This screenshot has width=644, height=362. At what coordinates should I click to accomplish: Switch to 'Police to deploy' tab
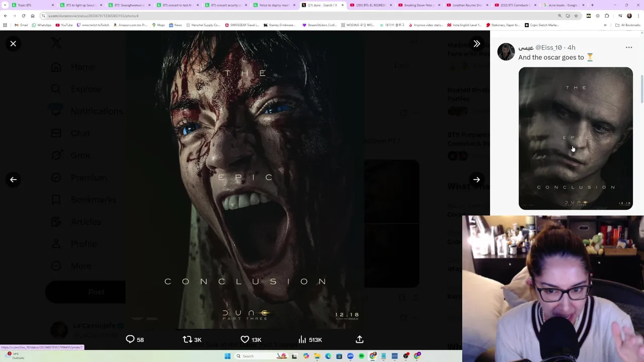tap(274, 5)
